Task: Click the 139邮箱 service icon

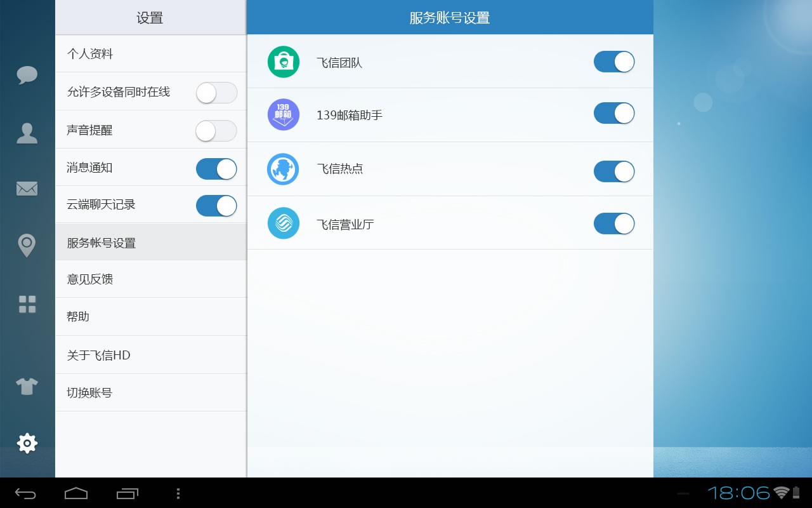Action: [283, 115]
